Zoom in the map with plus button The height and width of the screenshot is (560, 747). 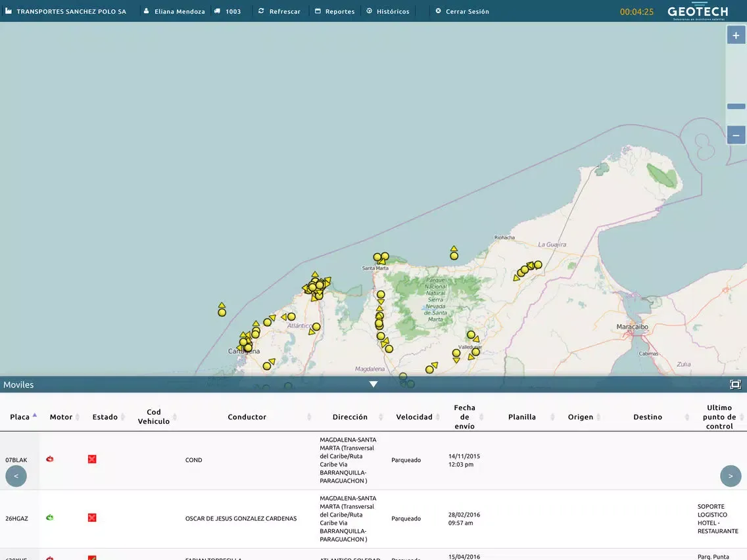click(x=736, y=35)
